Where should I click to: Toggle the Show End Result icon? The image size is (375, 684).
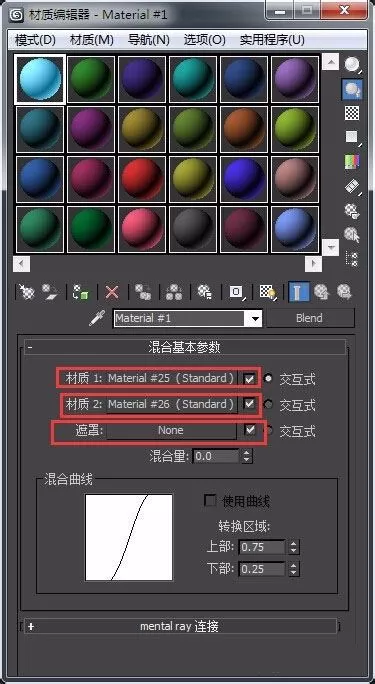click(299, 292)
